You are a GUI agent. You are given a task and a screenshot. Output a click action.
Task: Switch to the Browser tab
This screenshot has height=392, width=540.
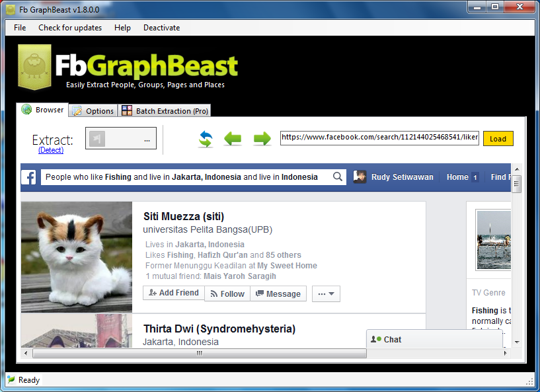42,110
